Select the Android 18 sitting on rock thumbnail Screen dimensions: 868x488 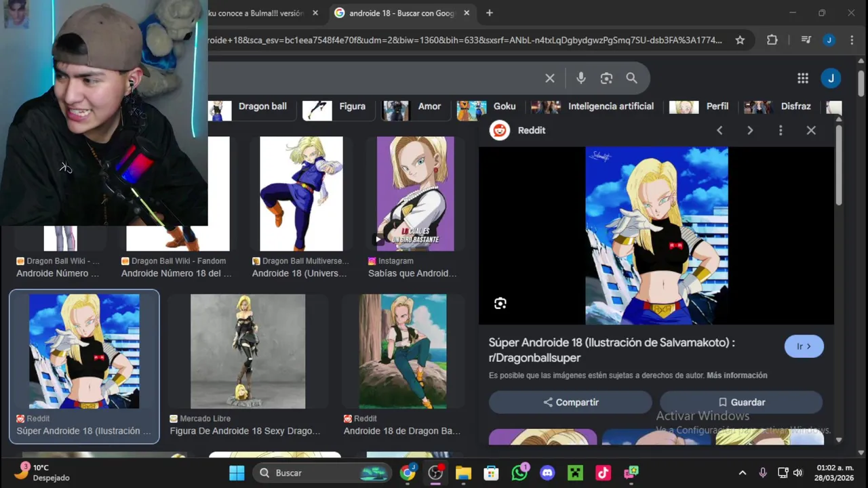click(403, 351)
